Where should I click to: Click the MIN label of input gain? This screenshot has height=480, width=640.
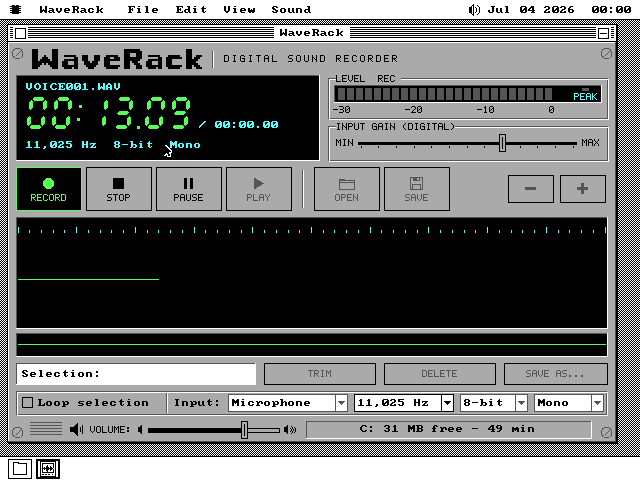tap(344, 143)
